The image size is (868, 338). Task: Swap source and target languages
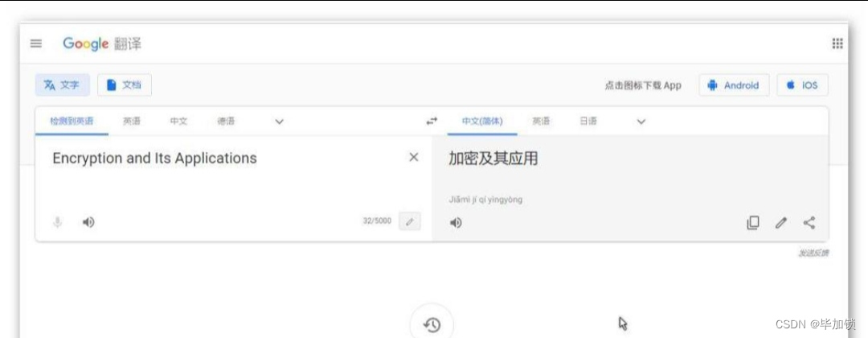432,121
